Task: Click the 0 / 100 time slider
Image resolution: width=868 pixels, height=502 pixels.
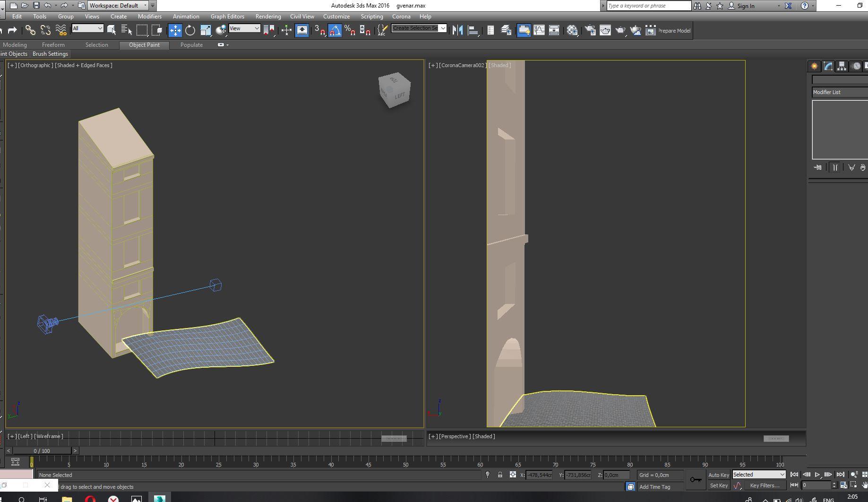Action: tap(42, 451)
